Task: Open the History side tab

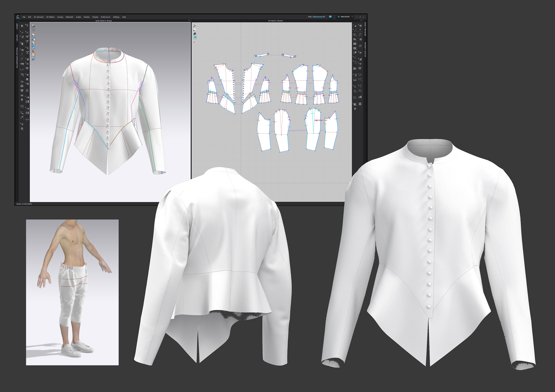Action: click(17, 38)
